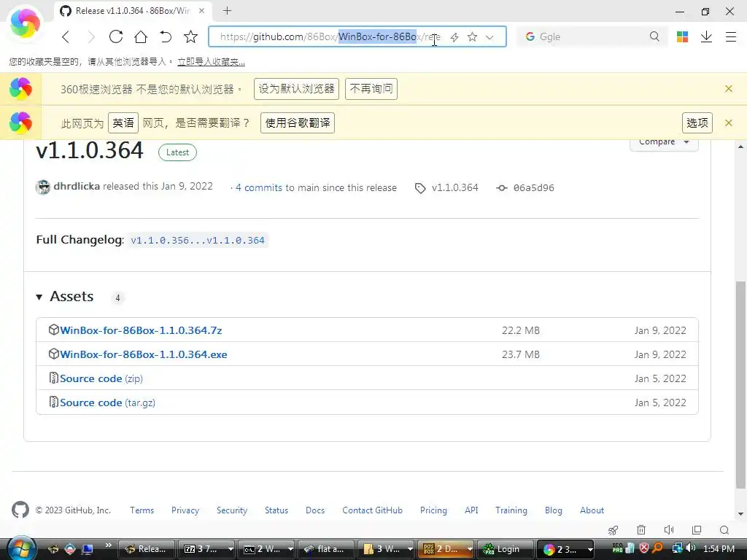Select the Release v1.1.0.364 tab
747x560 pixels.
coord(133,10)
